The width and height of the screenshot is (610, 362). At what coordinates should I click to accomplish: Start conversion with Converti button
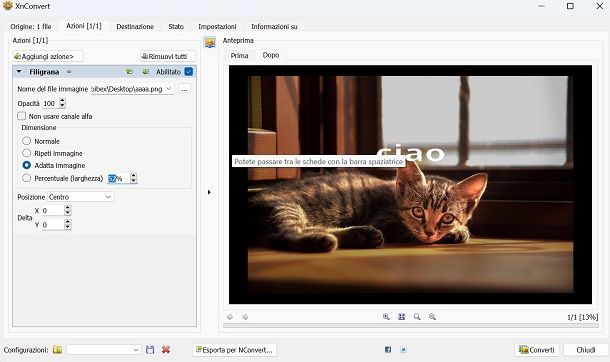click(537, 350)
